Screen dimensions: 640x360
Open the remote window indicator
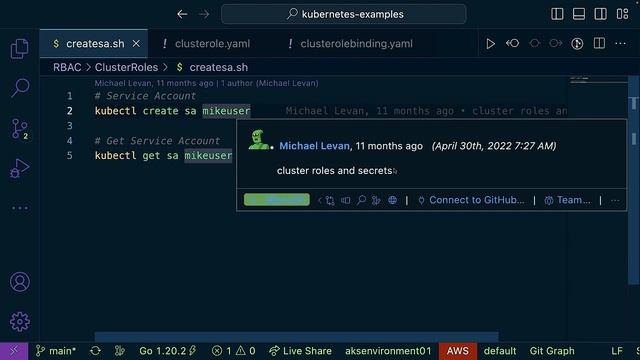pyautogui.click(x=14, y=351)
